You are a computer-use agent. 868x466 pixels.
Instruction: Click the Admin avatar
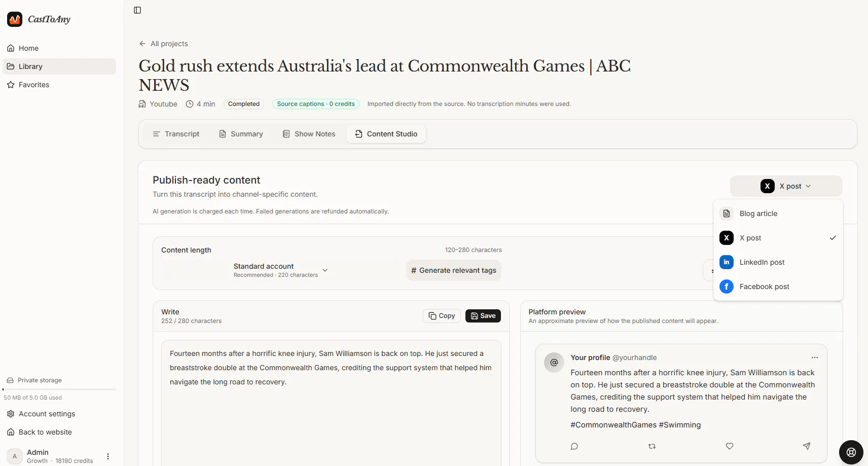[15, 456]
